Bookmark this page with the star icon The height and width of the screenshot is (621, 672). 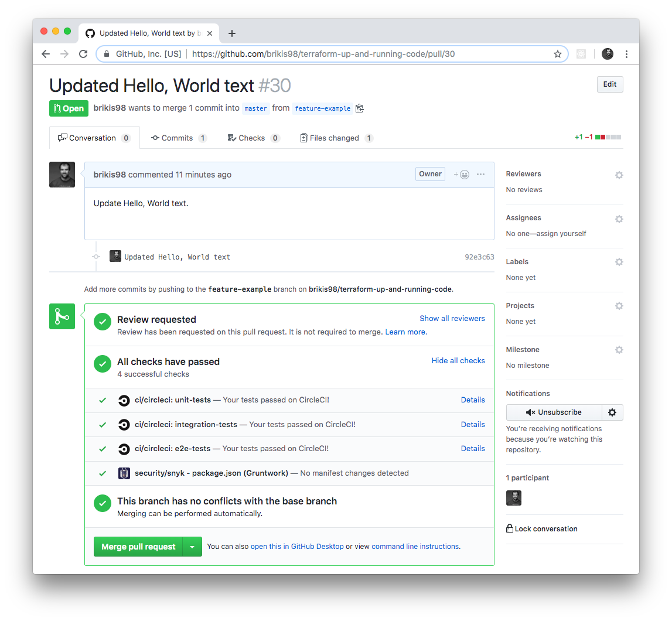pos(557,53)
